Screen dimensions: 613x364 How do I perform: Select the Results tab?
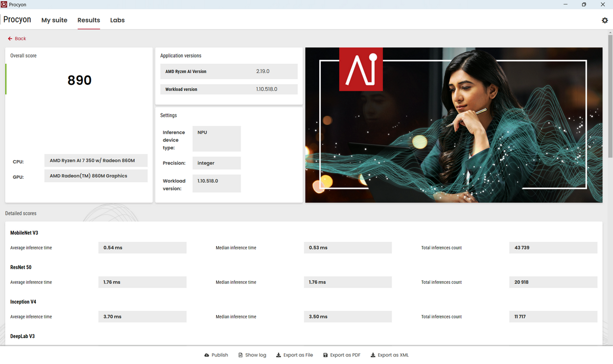pyautogui.click(x=89, y=20)
